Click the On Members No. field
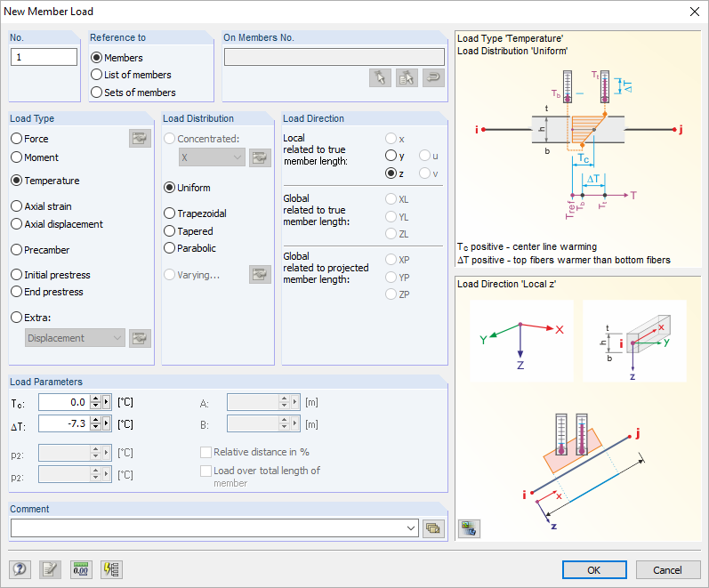Image resolution: width=709 pixels, height=588 pixels. [x=334, y=57]
